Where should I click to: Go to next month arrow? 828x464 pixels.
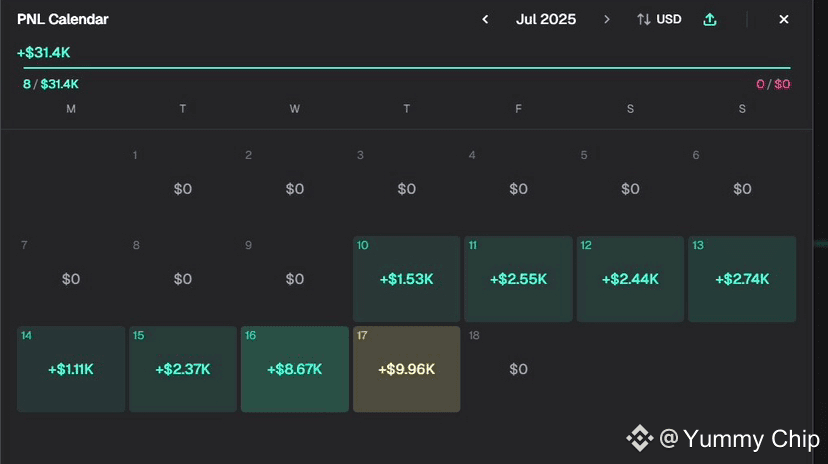pos(606,19)
